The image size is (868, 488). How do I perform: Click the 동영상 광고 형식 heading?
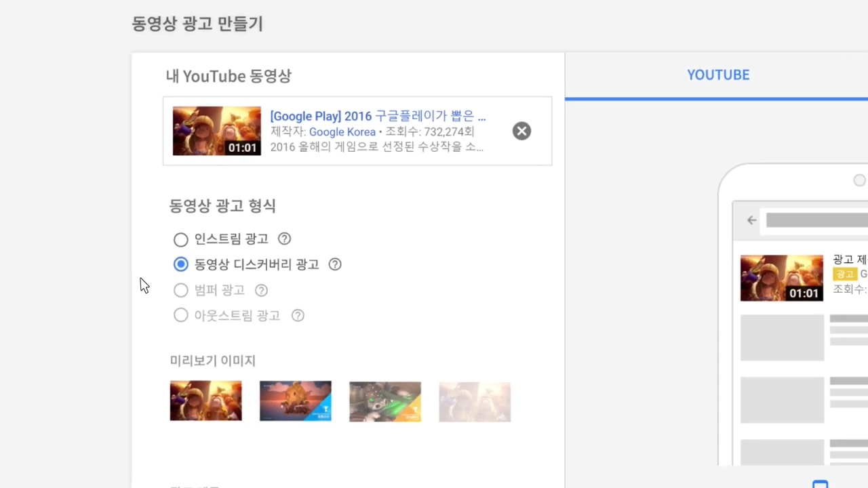(x=222, y=205)
